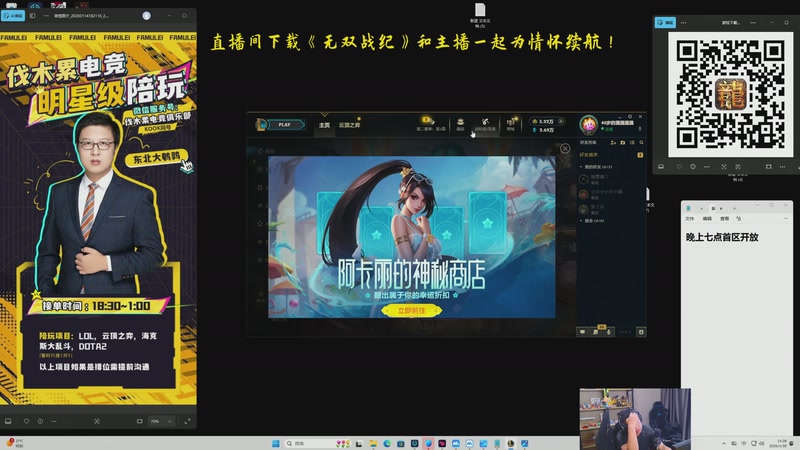Show image info in QR code viewer

[693, 167]
